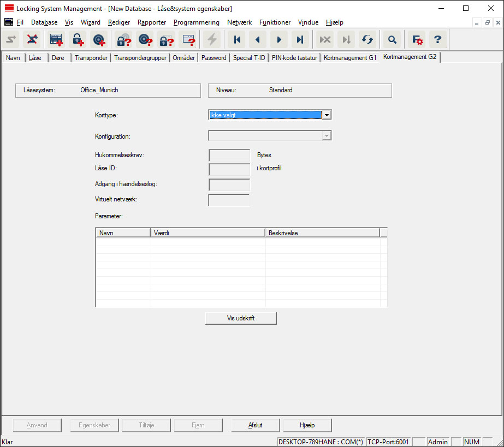Click the read lock icon with question mark
504x447 pixels.
[123, 40]
